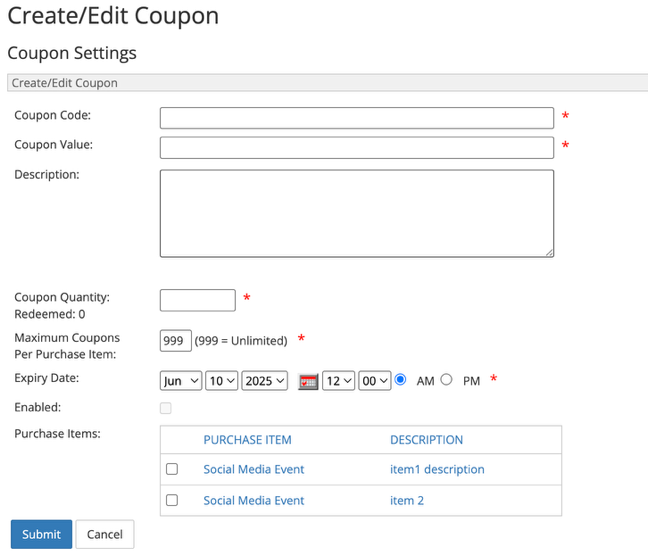Screen dimensions: 648x556
Task: Focus the Coupon Value input field
Action: [x=357, y=148]
